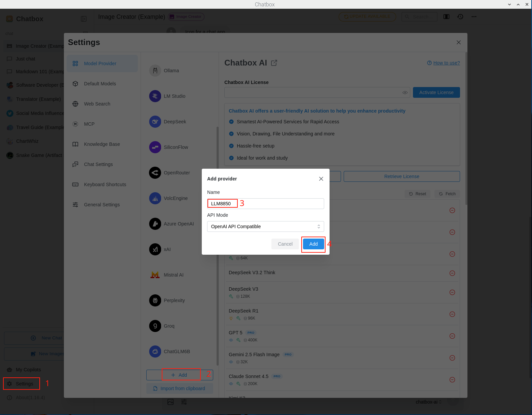Open the API Mode dropdown
The image size is (532, 415).
265,226
